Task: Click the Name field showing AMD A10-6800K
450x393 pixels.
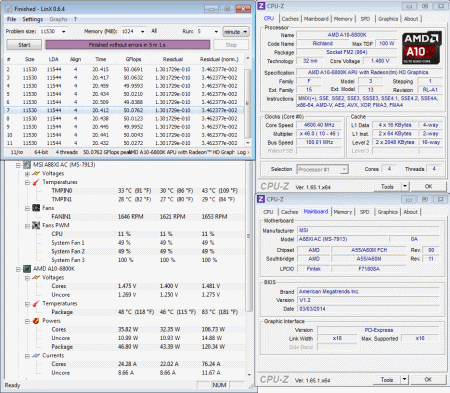Action: pyautogui.click(x=347, y=35)
